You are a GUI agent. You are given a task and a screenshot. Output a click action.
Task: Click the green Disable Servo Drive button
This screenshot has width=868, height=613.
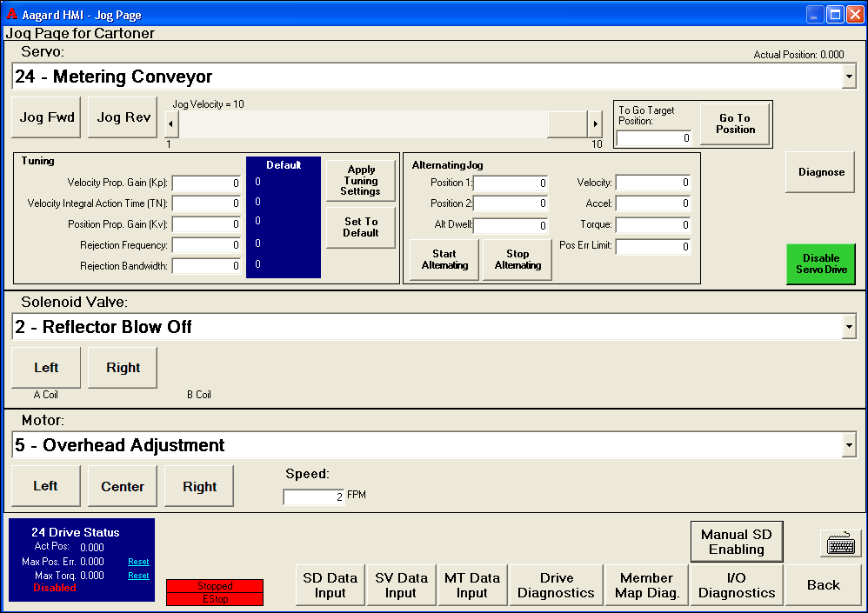tap(821, 264)
